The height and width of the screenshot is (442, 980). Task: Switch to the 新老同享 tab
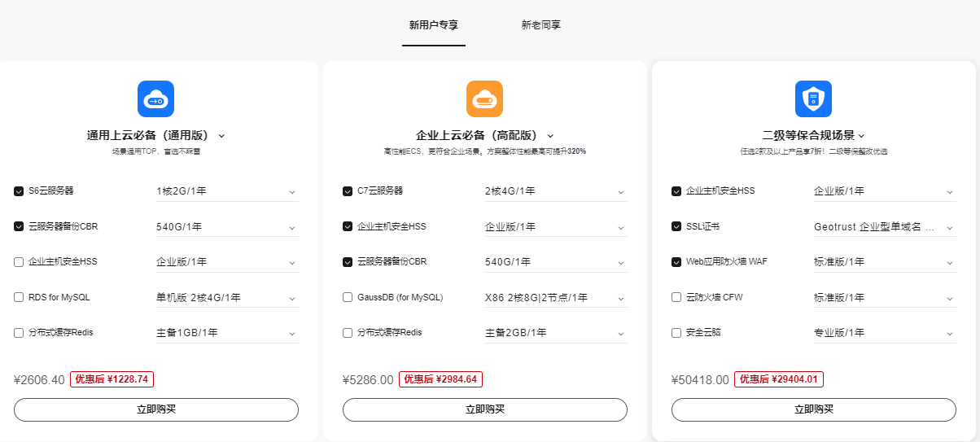[541, 25]
